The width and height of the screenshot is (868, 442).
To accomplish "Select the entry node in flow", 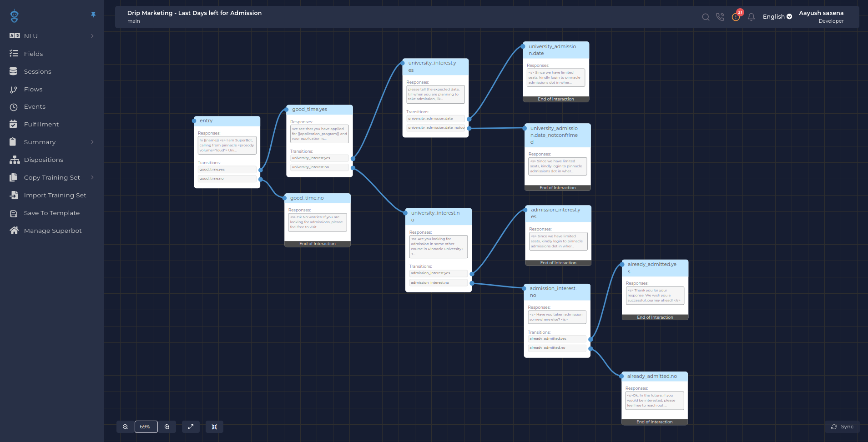I will (227, 121).
